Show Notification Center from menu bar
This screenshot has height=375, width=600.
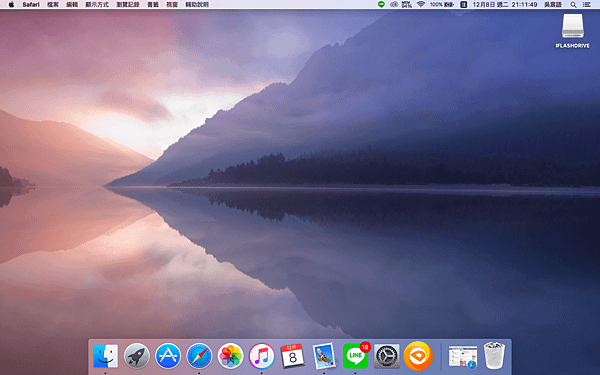pyautogui.click(x=586, y=5)
